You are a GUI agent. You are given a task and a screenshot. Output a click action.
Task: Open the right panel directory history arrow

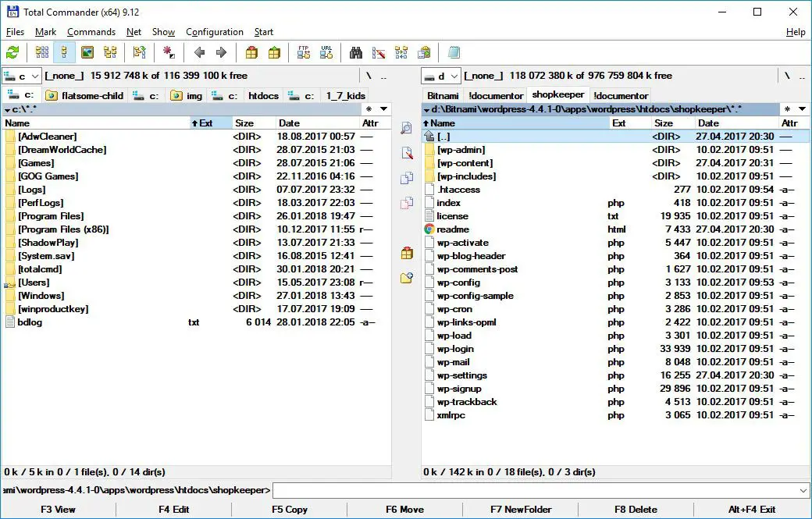802,108
